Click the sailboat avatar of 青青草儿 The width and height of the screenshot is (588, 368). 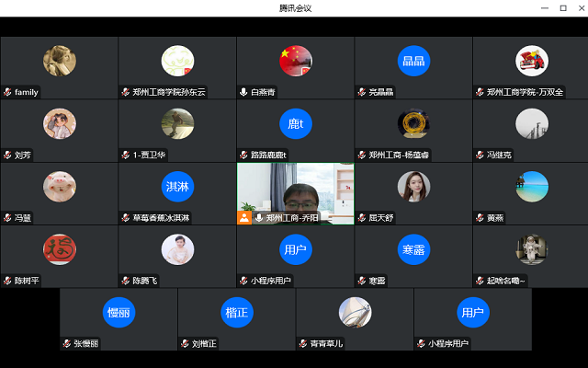355,312
